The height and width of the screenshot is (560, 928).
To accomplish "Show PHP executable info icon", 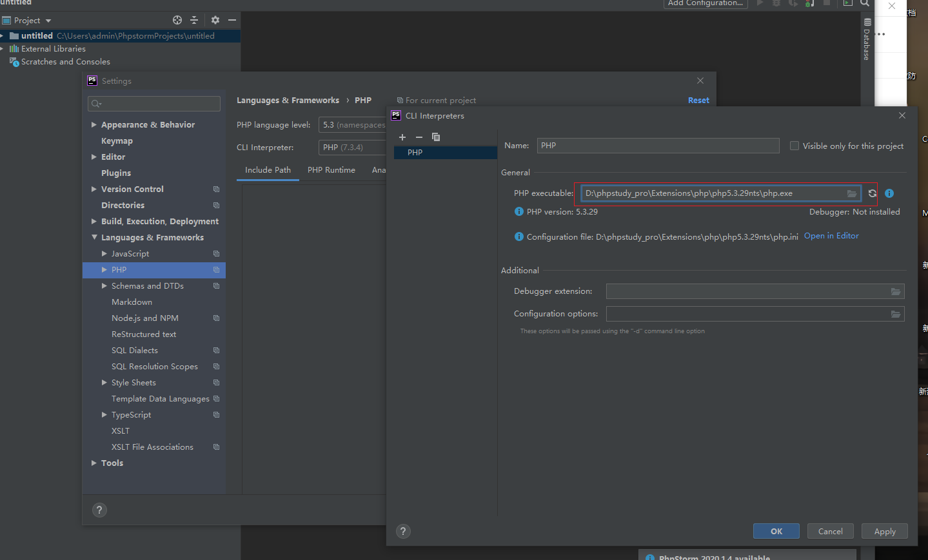I will (x=889, y=193).
